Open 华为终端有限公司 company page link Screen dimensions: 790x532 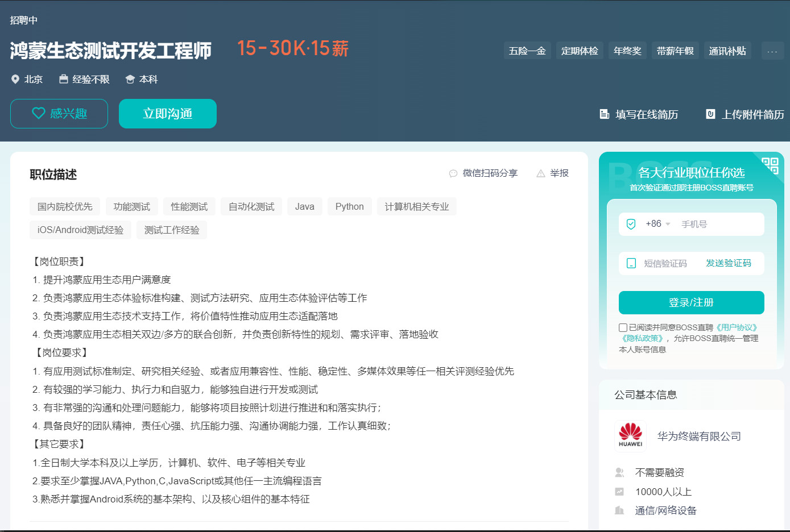(699, 436)
